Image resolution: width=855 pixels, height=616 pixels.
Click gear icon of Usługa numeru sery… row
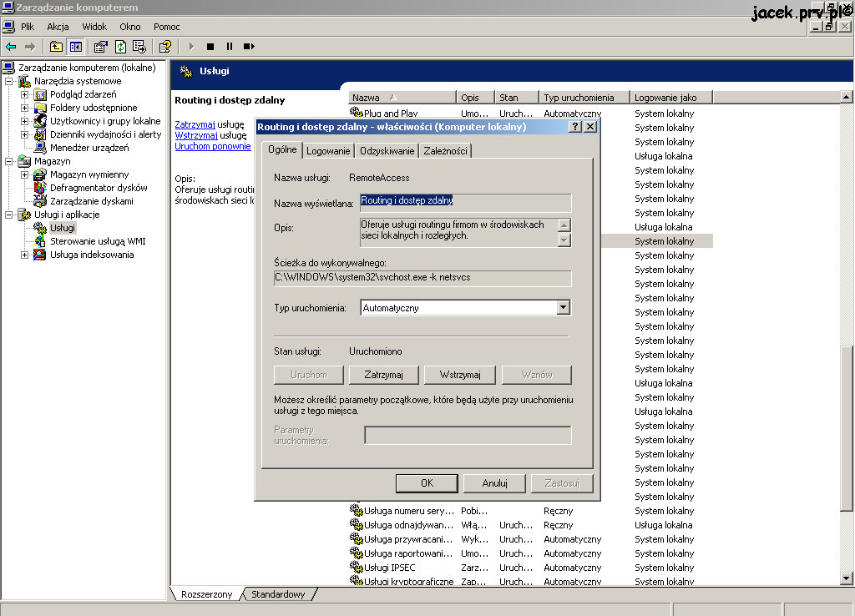(x=356, y=511)
